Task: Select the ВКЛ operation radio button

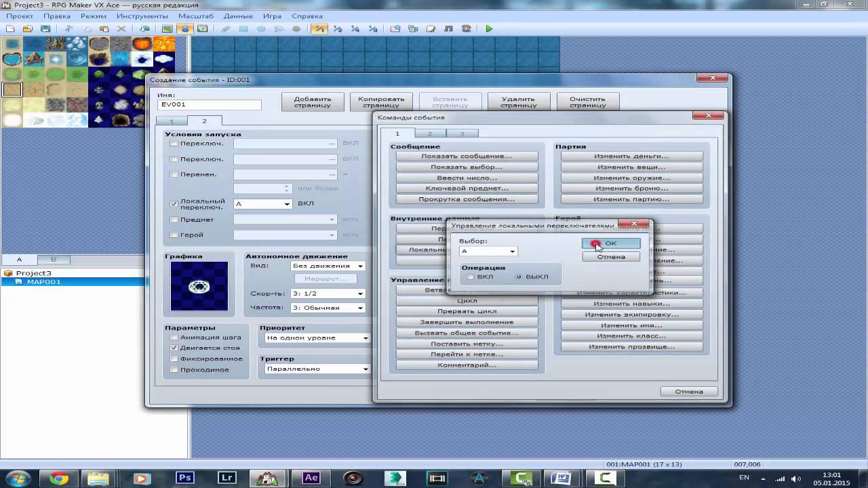Action: (471, 277)
